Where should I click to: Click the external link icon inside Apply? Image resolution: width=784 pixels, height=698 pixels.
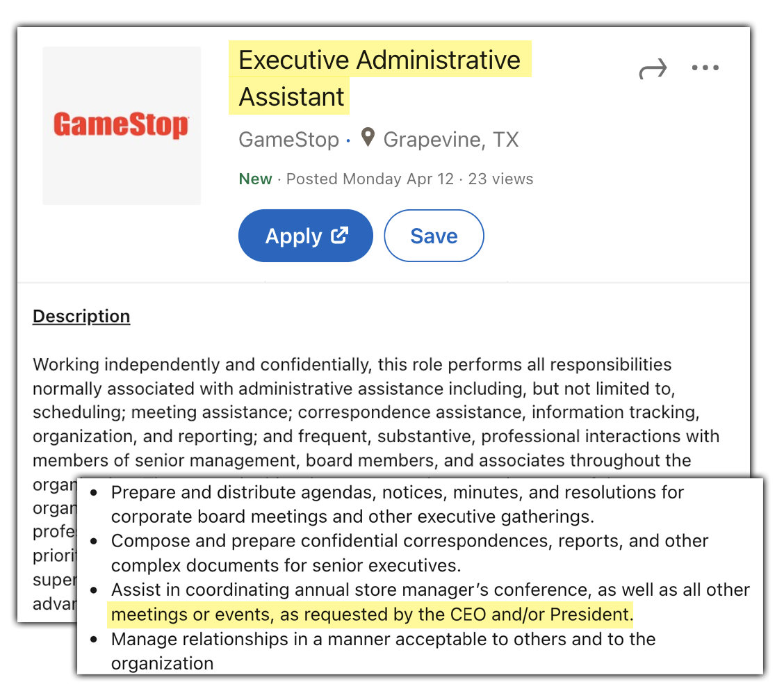339,235
